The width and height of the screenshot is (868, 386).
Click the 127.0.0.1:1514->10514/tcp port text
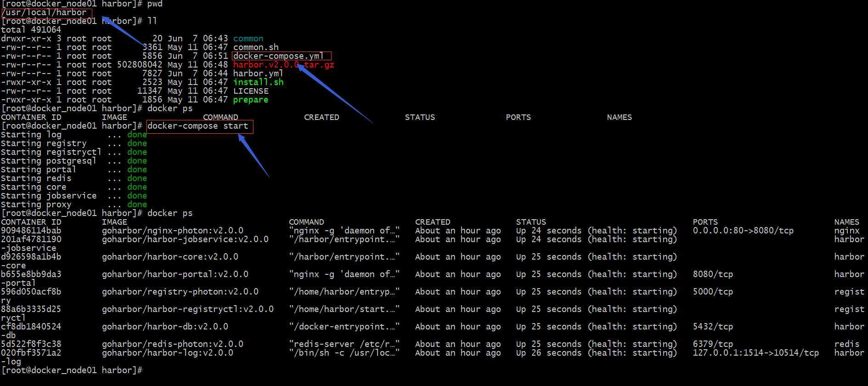click(x=756, y=353)
